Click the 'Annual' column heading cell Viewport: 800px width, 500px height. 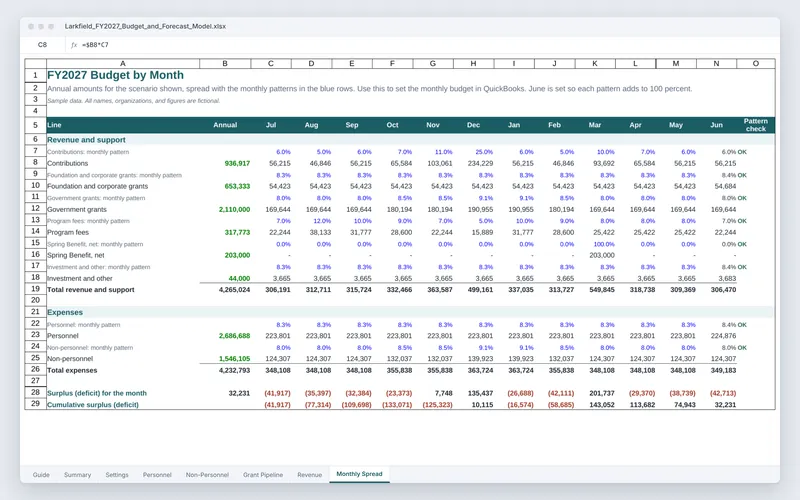[225, 125]
